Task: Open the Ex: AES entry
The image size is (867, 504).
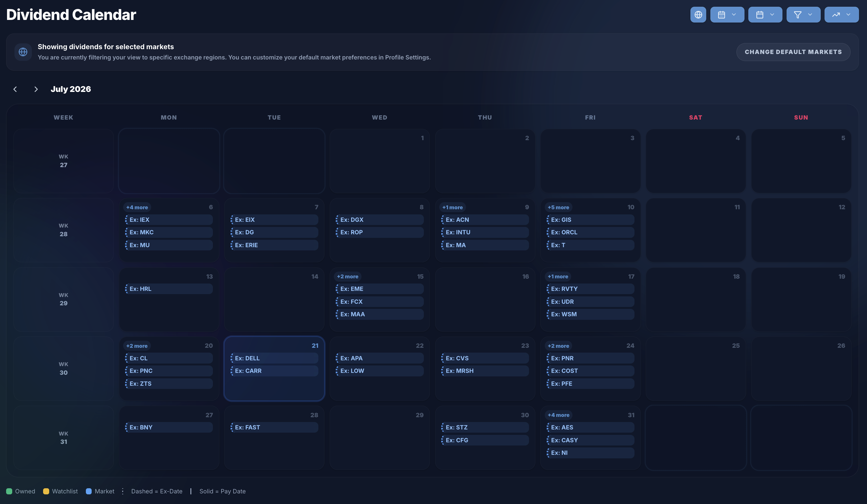Action: click(590, 427)
